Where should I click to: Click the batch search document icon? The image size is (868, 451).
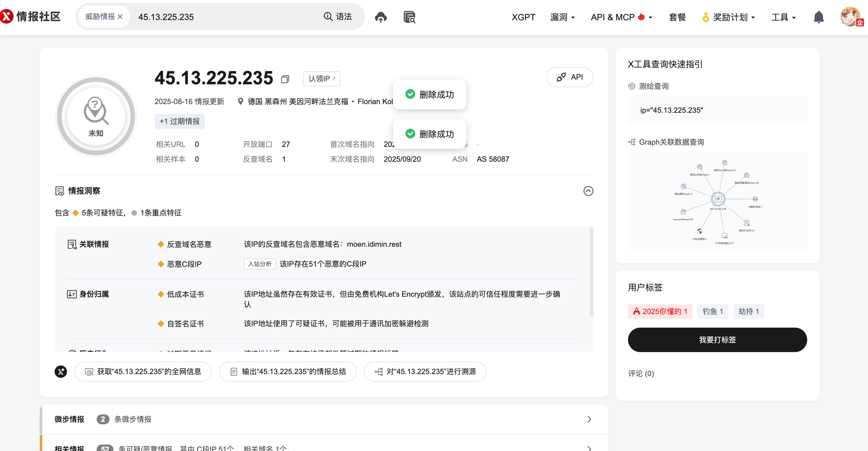(409, 17)
